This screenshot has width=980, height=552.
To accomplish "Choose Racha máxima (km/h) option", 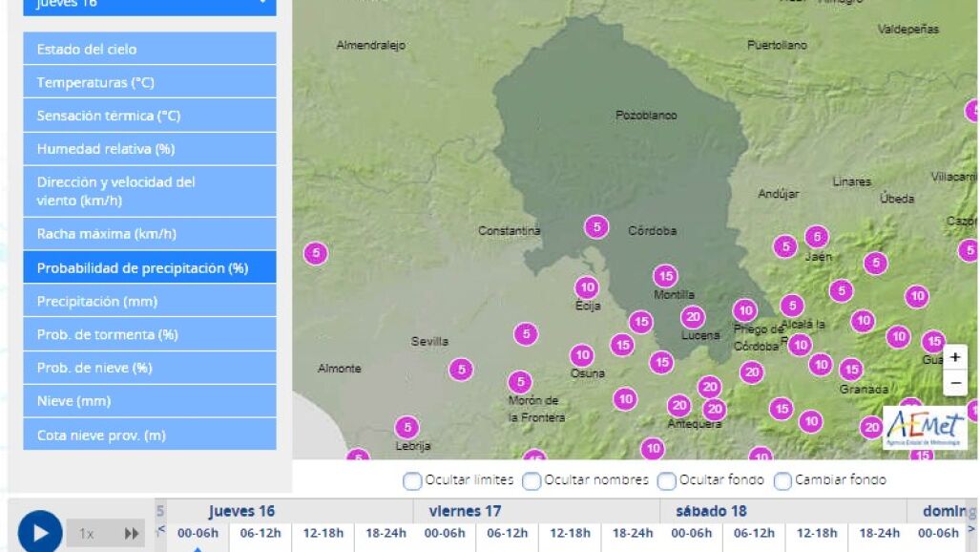I will [150, 234].
